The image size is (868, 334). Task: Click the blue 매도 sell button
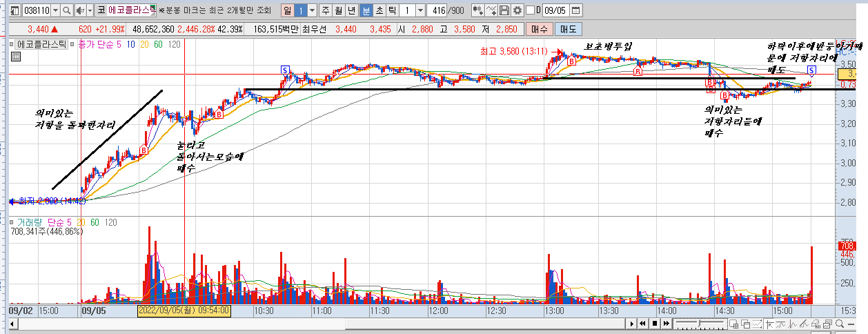[569, 29]
